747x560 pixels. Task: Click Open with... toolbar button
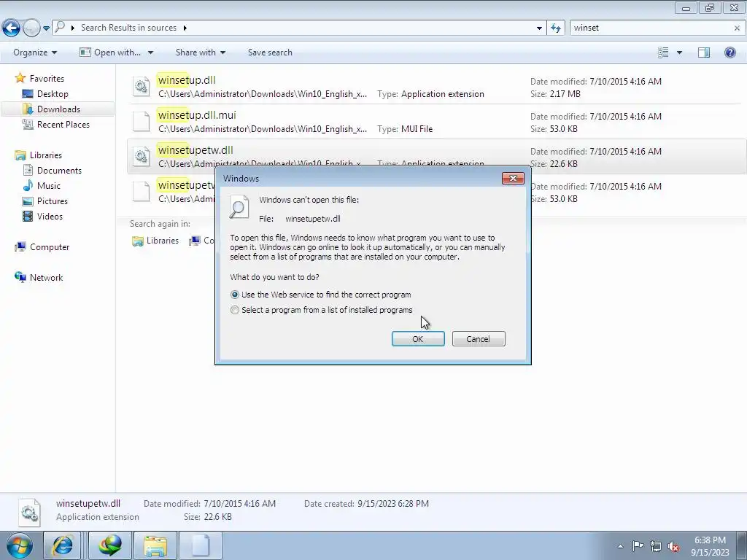(x=111, y=52)
